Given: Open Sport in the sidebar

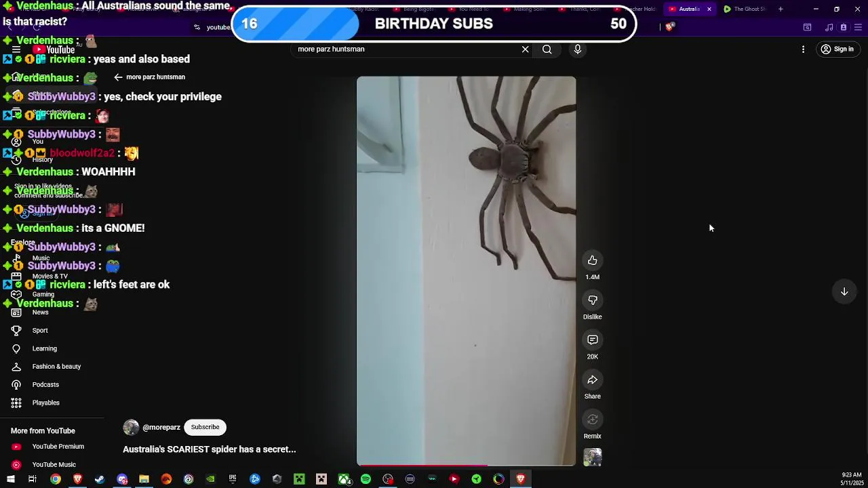Looking at the screenshot, I should [x=40, y=330].
